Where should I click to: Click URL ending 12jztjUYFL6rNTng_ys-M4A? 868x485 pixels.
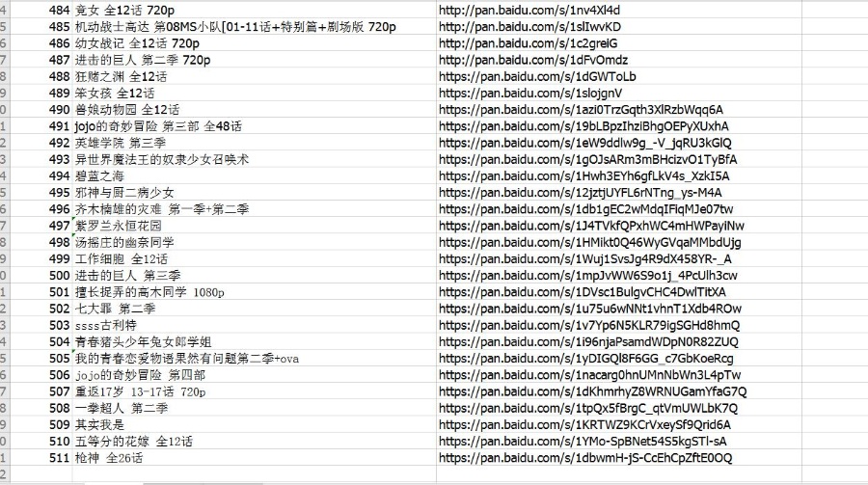pyautogui.click(x=581, y=193)
